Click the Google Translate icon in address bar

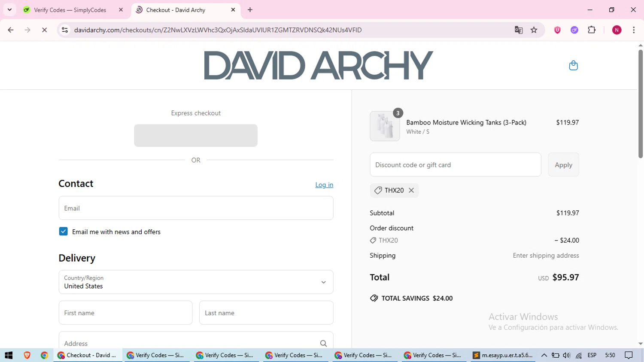click(x=519, y=30)
